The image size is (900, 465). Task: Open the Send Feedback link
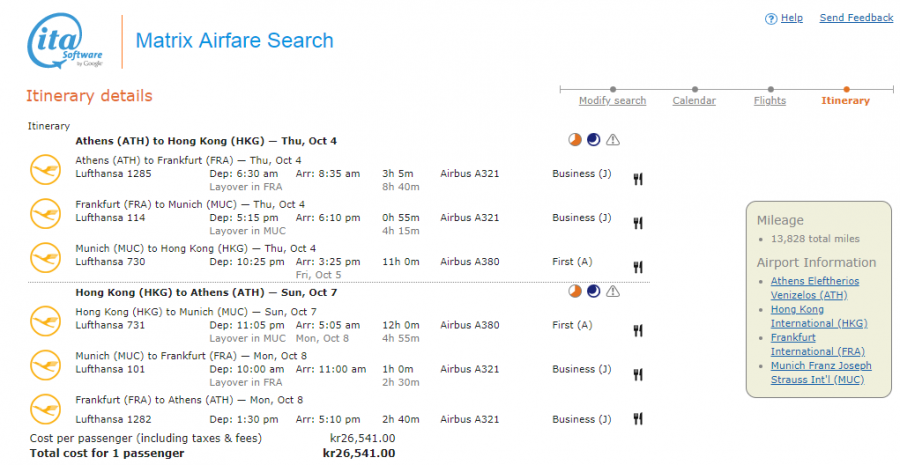click(856, 18)
